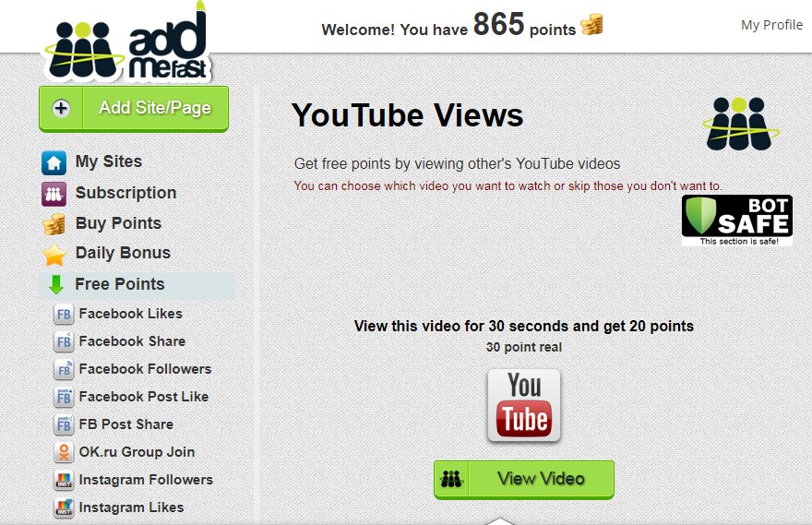Click the Bot Safe badge

coord(737,220)
